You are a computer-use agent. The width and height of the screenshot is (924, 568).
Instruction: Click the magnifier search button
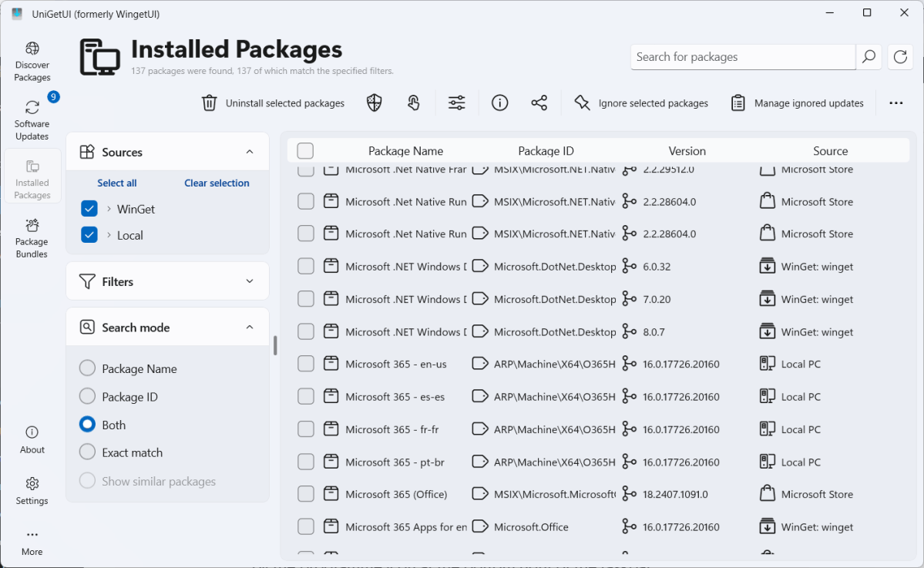(x=869, y=56)
